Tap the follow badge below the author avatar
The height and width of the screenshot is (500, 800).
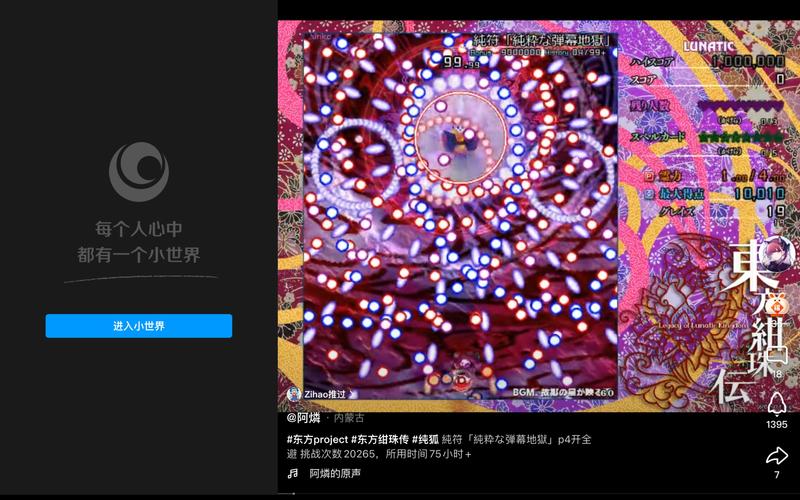[777, 304]
